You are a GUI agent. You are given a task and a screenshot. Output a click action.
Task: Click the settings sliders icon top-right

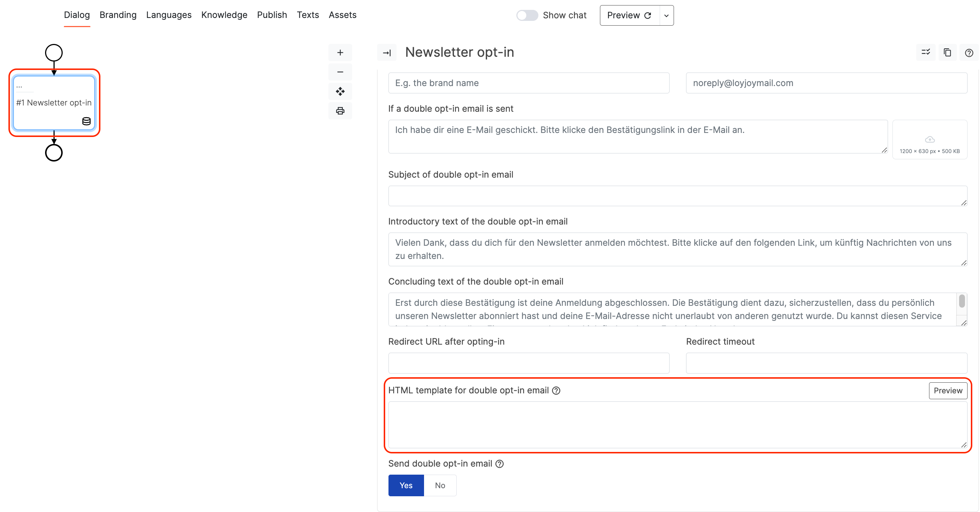click(925, 52)
